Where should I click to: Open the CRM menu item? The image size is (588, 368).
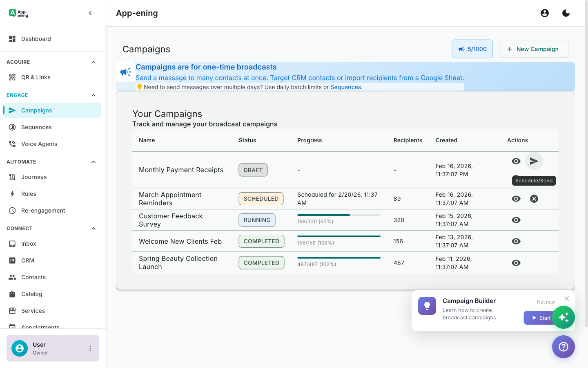point(28,260)
